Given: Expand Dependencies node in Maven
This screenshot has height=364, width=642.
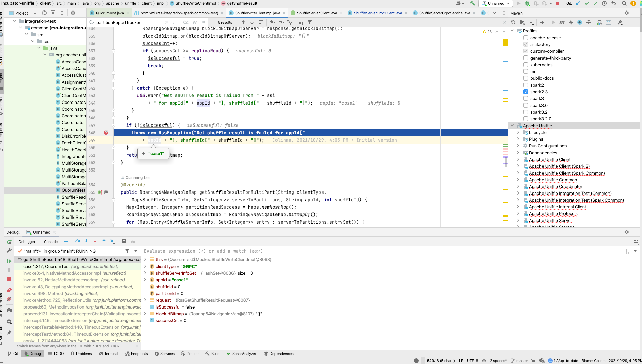Looking at the screenshot, I should pyautogui.click(x=518, y=153).
